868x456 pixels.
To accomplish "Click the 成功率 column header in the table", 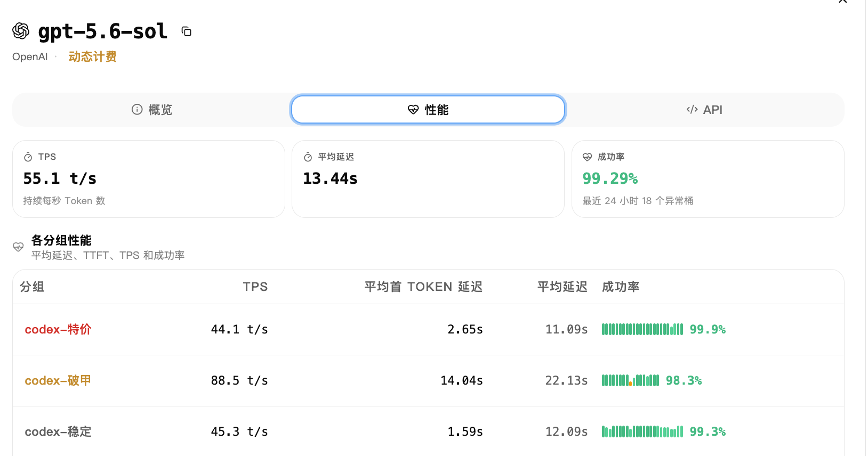I will [621, 287].
